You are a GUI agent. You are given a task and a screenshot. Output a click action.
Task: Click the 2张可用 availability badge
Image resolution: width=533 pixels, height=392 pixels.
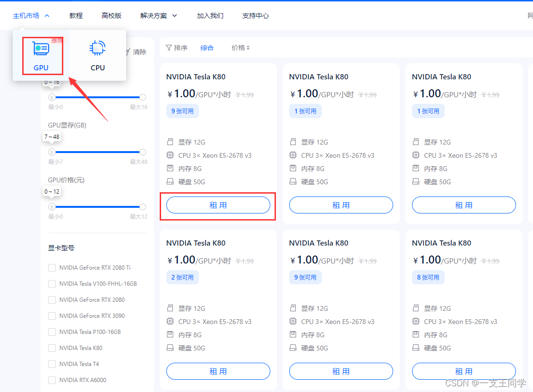182,277
